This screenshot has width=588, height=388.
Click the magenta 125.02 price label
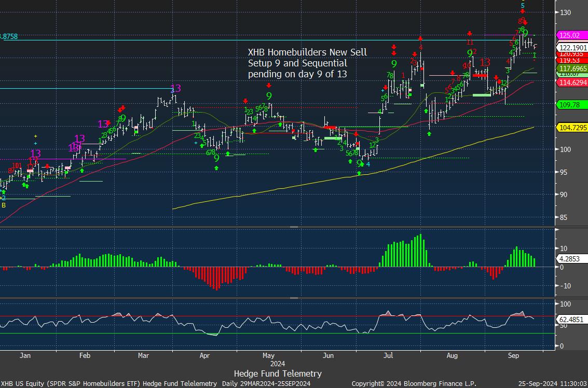pos(569,35)
